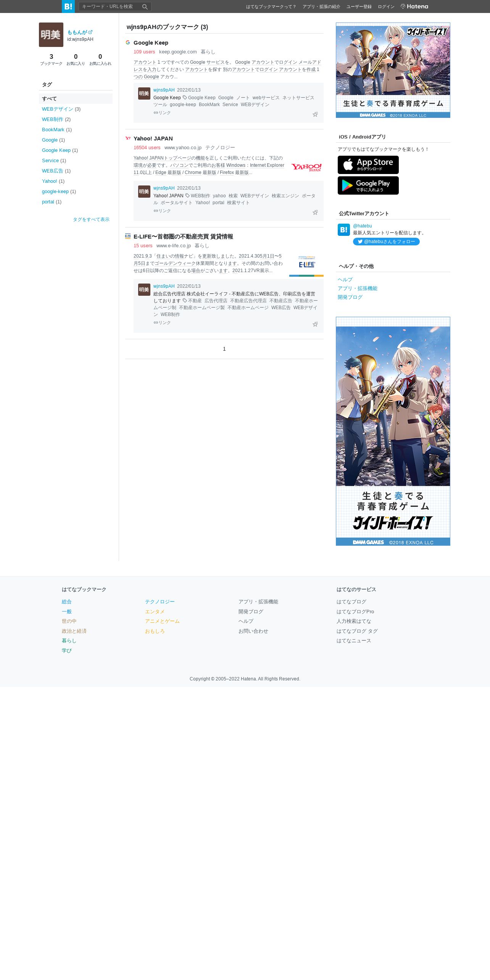The image size is (490, 980).
Task: Filter by BookMark tag in sidebar
Action: coord(53,129)
